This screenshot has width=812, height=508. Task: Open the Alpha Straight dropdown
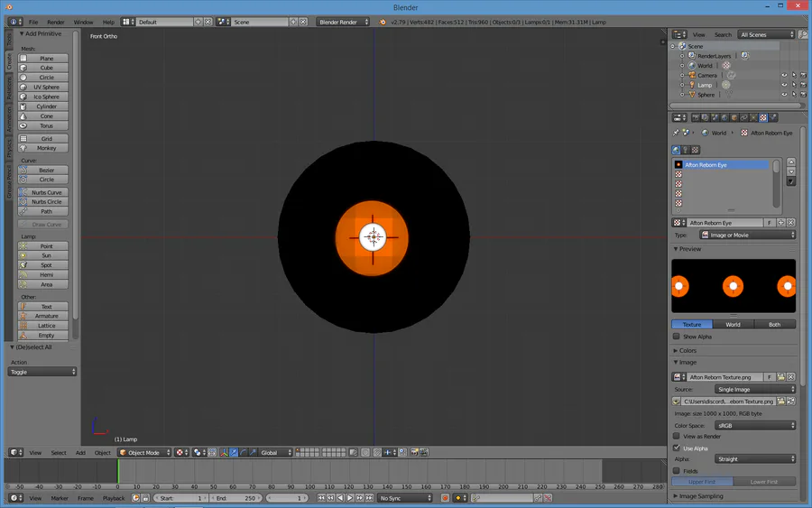[754, 459]
